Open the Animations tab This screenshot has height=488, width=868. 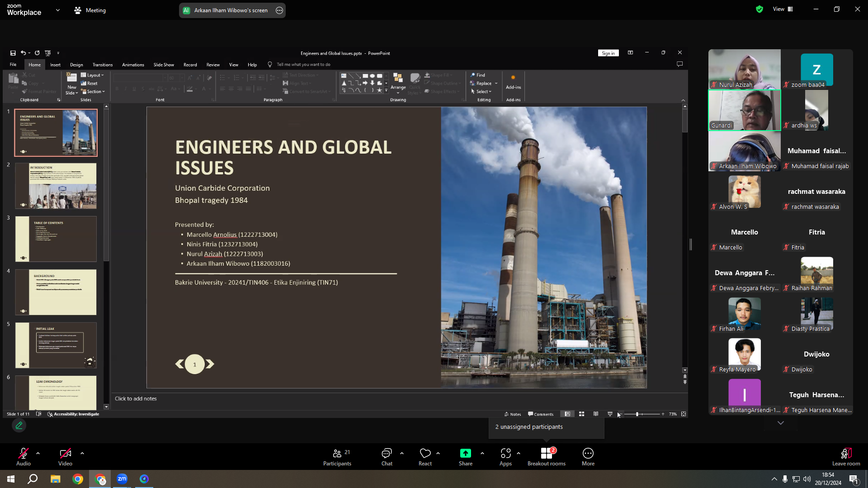tap(133, 65)
